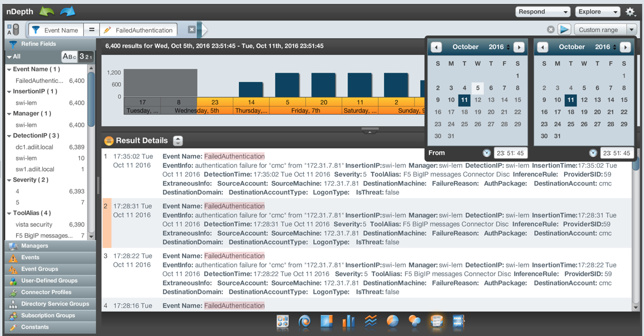Select the Result Details database view icon

coord(437,322)
